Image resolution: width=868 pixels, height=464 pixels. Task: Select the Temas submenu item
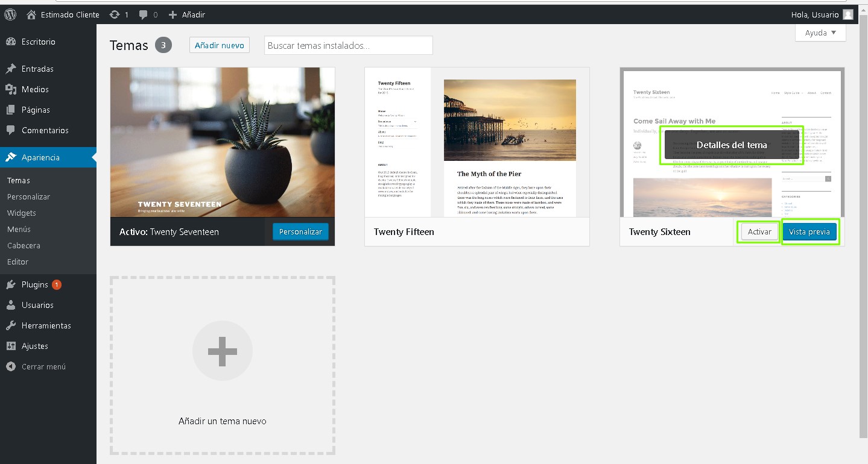pyautogui.click(x=19, y=180)
